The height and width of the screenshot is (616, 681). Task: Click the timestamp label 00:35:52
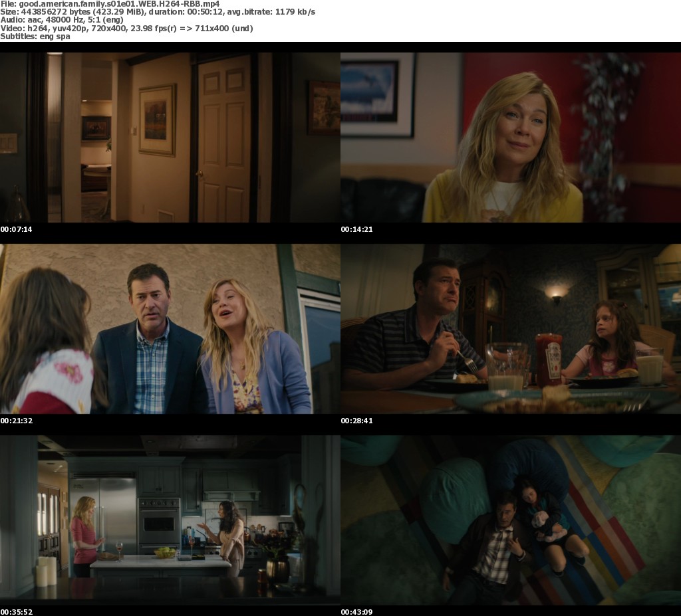pos(16,612)
